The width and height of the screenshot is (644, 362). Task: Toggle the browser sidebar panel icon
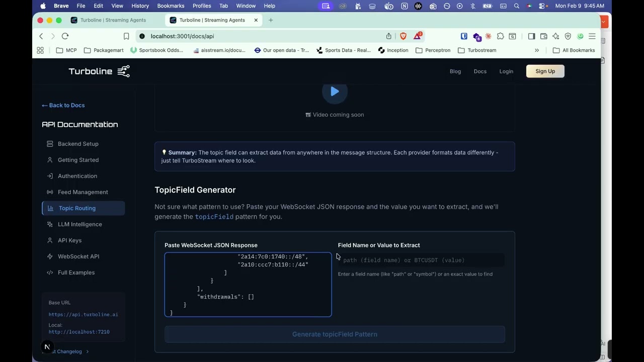[531, 36]
